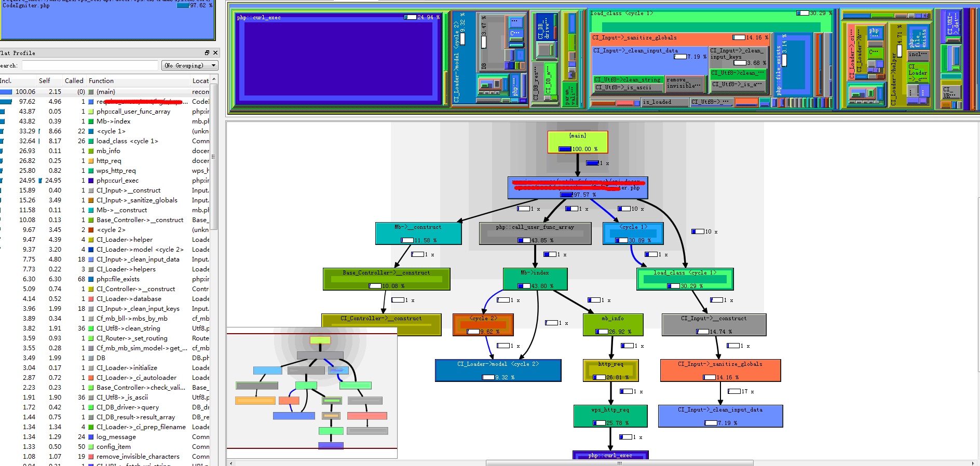Select load_class <cycle 1> row in function list

[105, 141]
